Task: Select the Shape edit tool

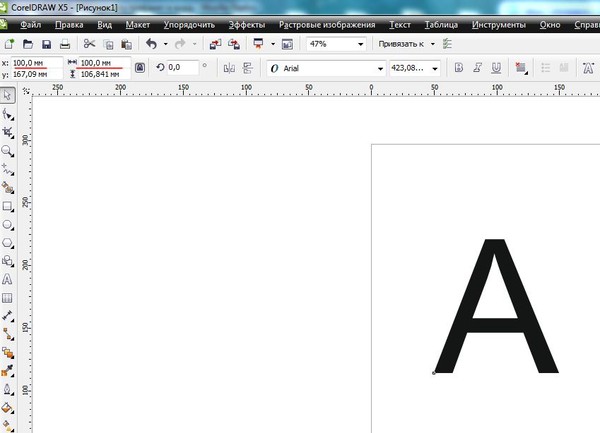Action: [7, 114]
